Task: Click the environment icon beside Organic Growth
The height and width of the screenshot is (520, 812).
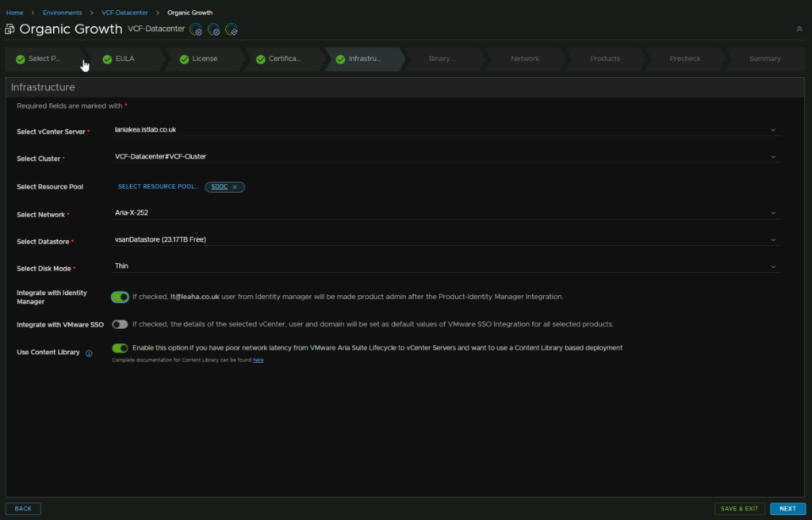Action: 10,29
